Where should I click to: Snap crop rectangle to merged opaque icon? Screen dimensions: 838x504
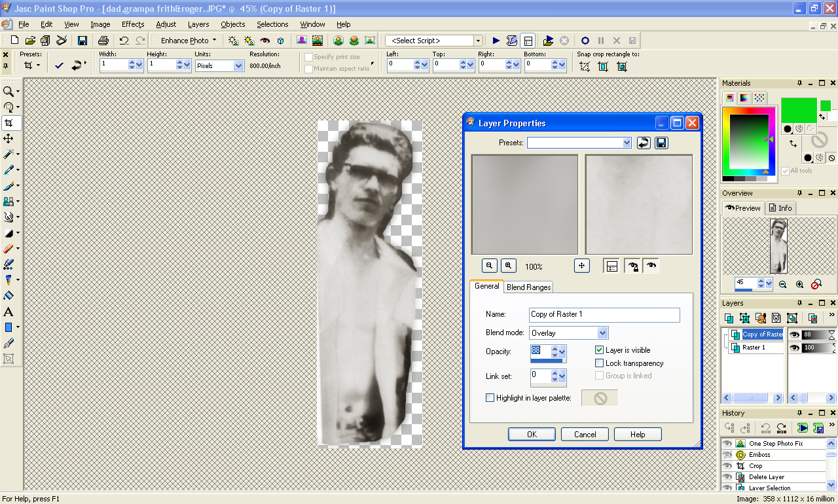pos(622,66)
